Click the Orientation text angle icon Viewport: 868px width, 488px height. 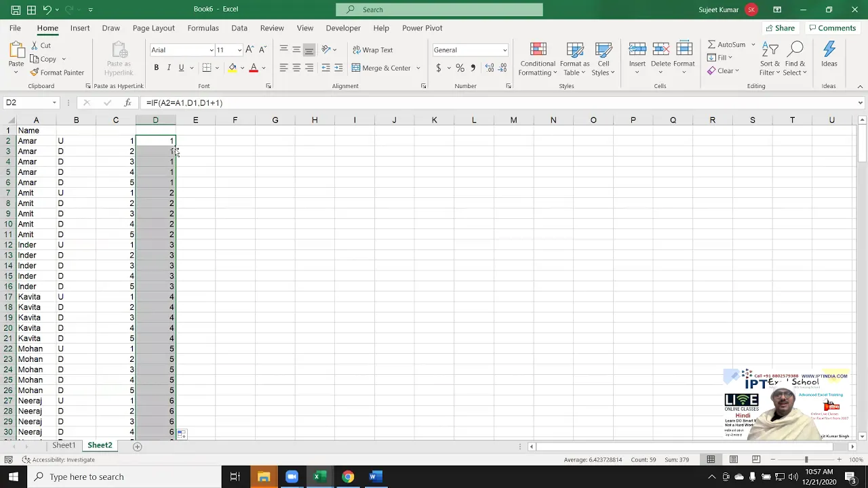tap(326, 49)
